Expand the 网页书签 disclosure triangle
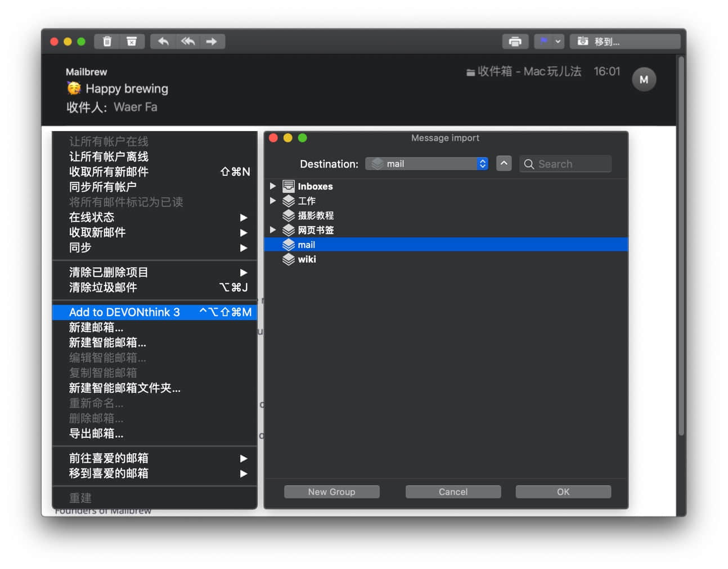The image size is (728, 569). coord(273,229)
